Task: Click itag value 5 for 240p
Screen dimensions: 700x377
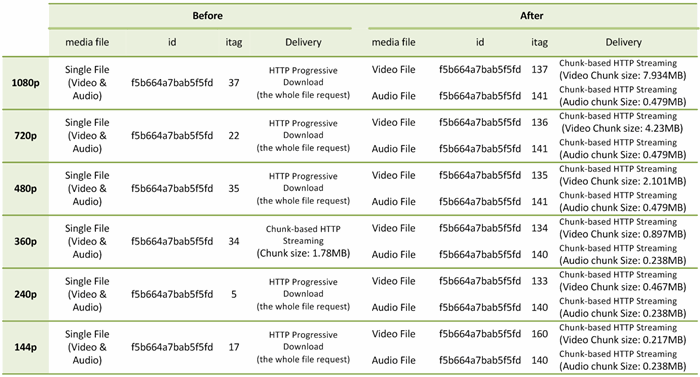Action: tap(234, 294)
